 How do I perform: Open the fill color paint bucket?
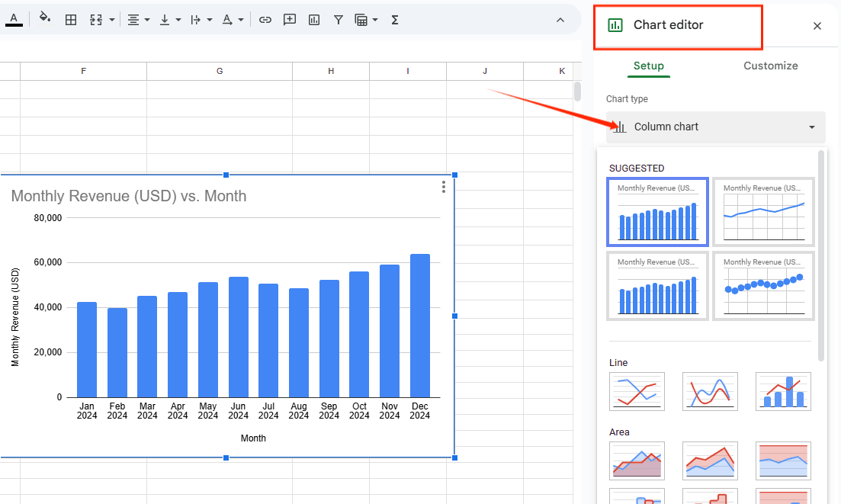click(x=45, y=19)
